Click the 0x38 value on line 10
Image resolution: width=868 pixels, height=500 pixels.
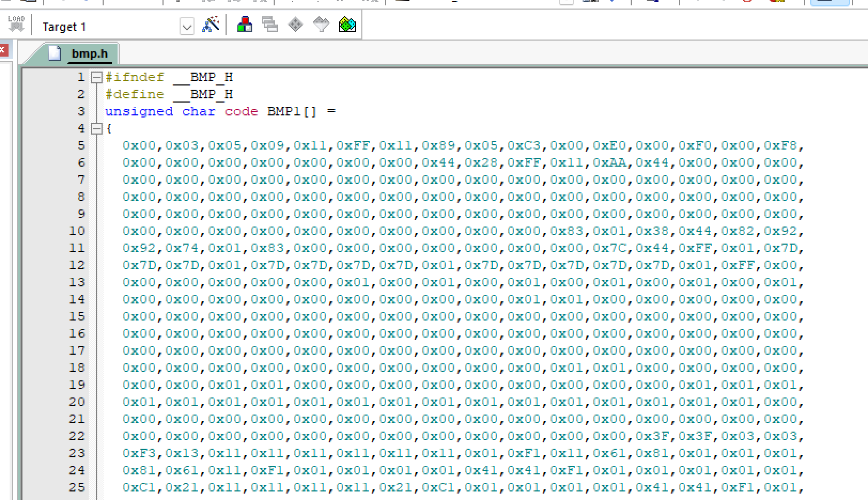point(653,231)
